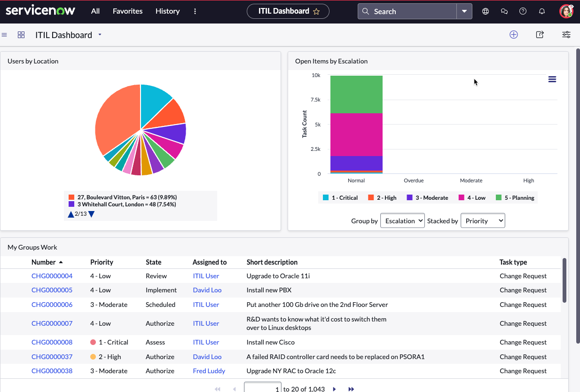Toggle the 1 - Critical legend series
Image resolution: width=580 pixels, height=392 pixels.
pos(340,198)
